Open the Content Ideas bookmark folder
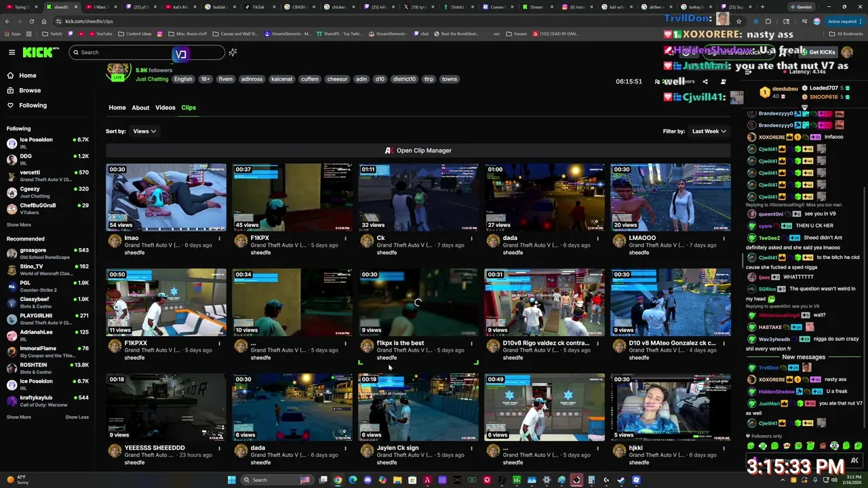Viewport: 868px width, 488px height. pos(135,34)
